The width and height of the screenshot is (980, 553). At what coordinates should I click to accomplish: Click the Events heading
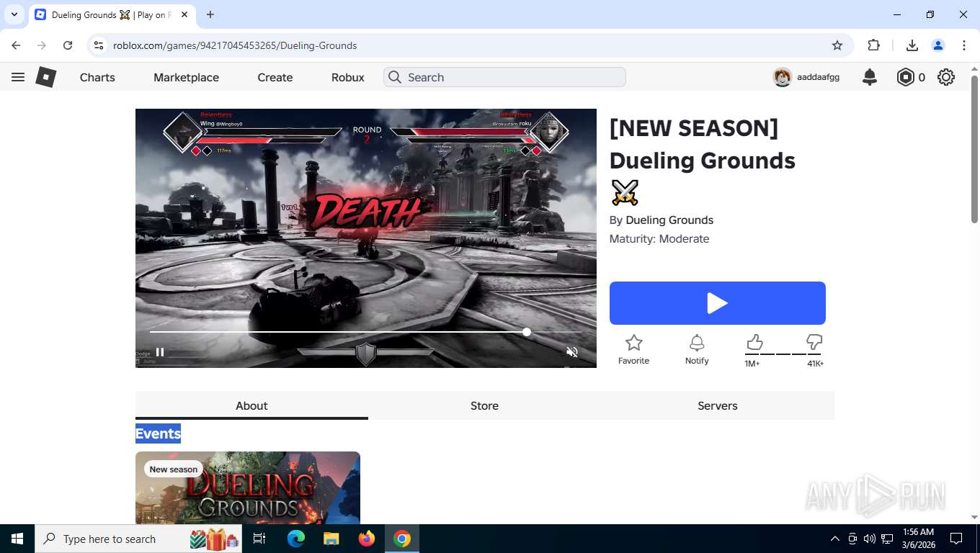pos(158,433)
